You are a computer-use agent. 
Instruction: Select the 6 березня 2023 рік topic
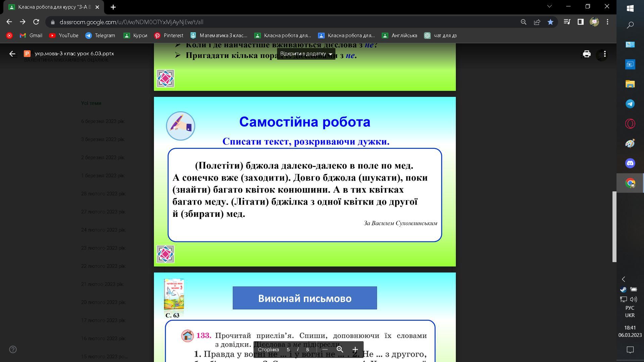(103, 121)
